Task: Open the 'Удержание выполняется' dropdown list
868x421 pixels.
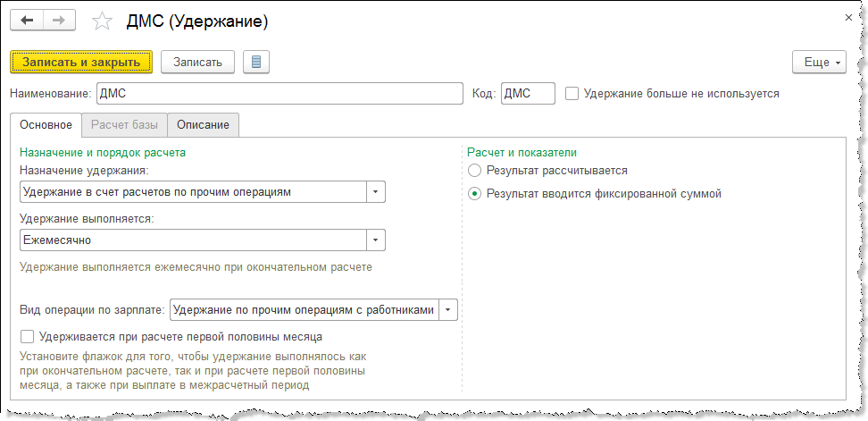Action: point(376,240)
